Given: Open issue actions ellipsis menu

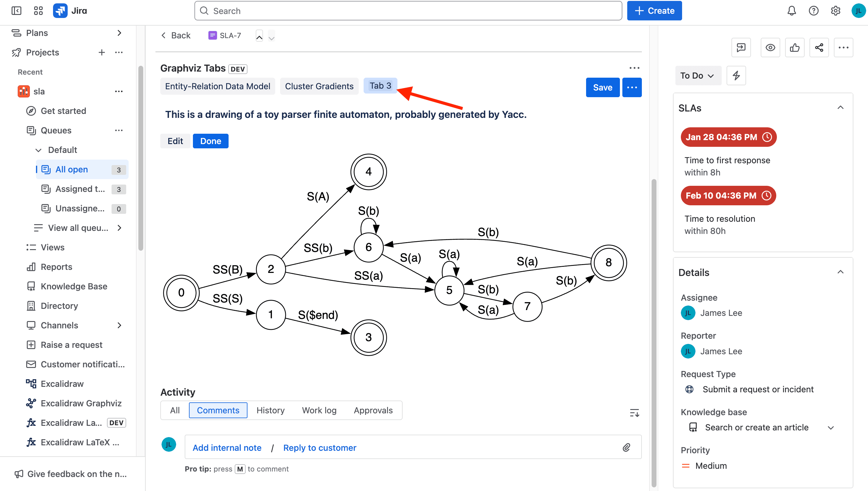Looking at the screenshot, I should [843, 48].
